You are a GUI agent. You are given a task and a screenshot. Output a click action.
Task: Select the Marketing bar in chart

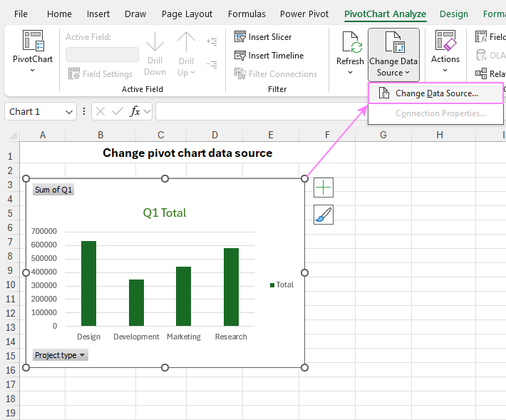tap(183, 297)
